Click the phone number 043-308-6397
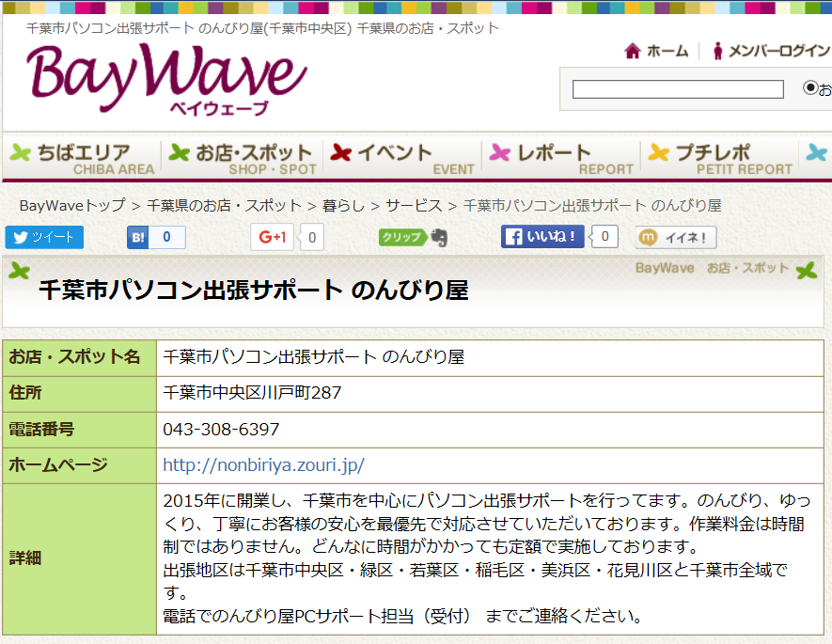This screenshot has height=644, width=832. coord(221,429)
